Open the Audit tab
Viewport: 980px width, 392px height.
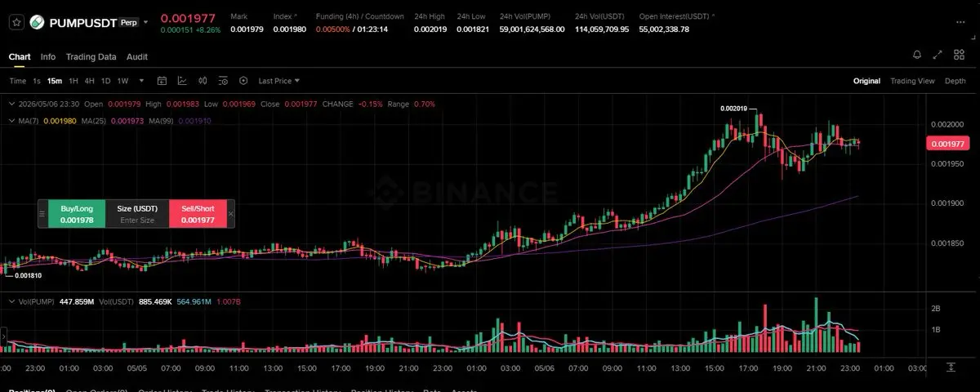click(x=137, y=56)
